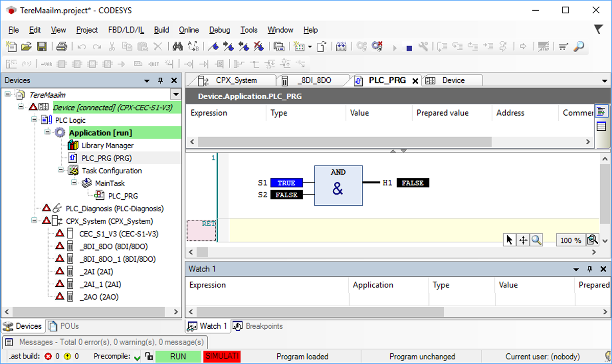The width and height of the screenshot is (612, 364).
Task: Click the New File toolbar icon
Action: pyautogui.click(x=11, y=47)
